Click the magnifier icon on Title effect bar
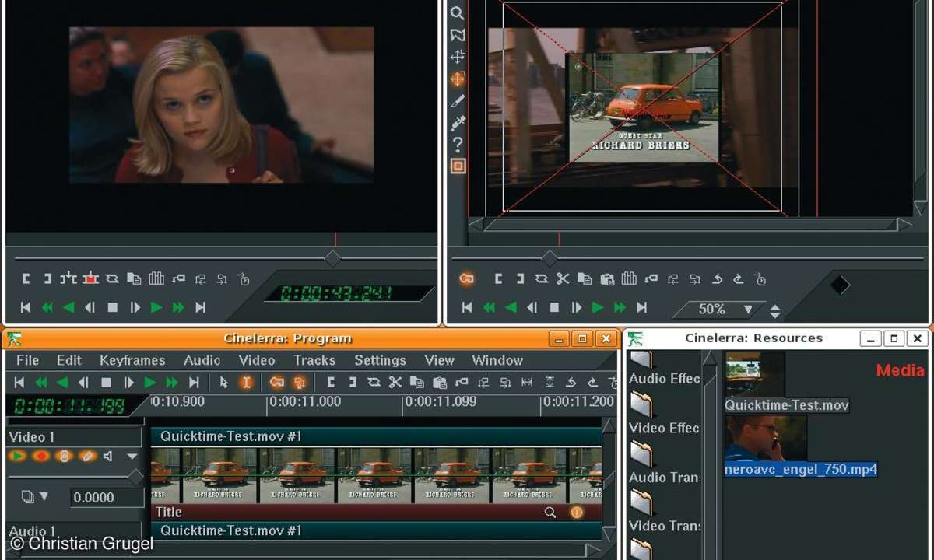The height and width of the screenshot is (560, 934). (x=550, y=512)
